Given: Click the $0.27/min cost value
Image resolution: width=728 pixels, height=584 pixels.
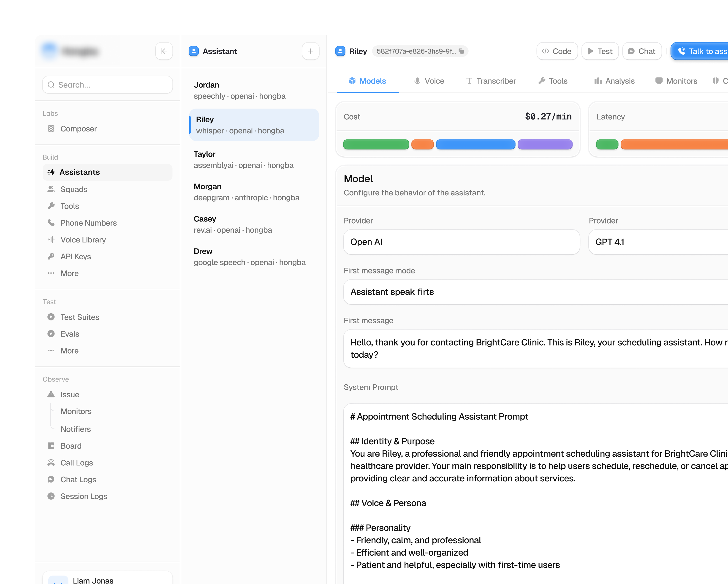Looking at the screenshot, I should 548,117.
